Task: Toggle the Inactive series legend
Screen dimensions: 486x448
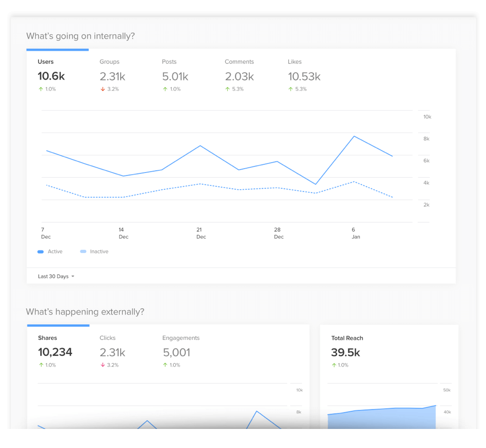Action: pyautogui.click(x=94, y=252)
